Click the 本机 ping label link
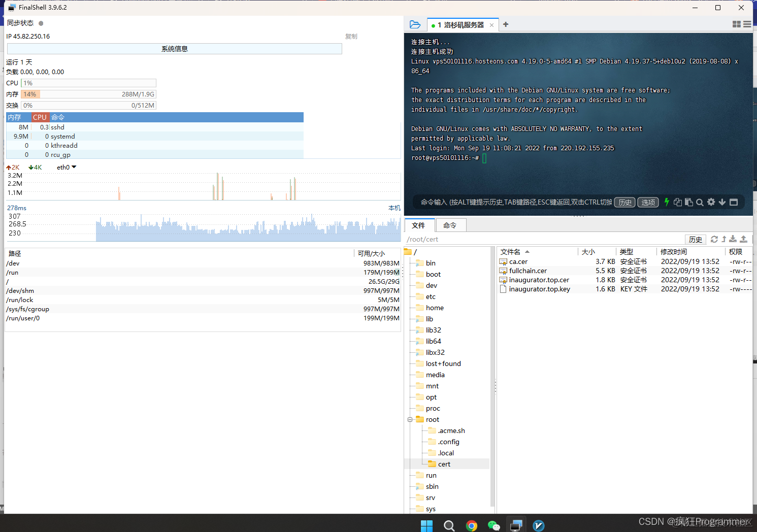The image size is (757, 532). coord(394,208)
